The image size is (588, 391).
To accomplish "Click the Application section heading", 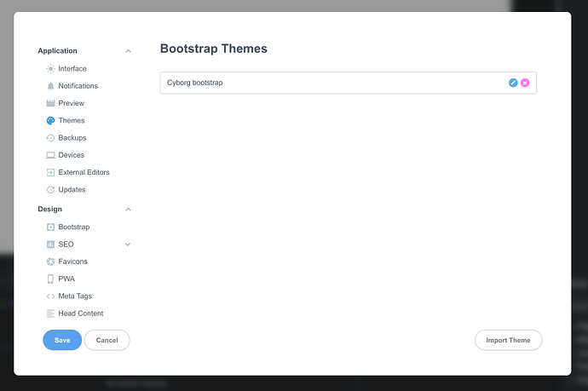I will 57,50.
